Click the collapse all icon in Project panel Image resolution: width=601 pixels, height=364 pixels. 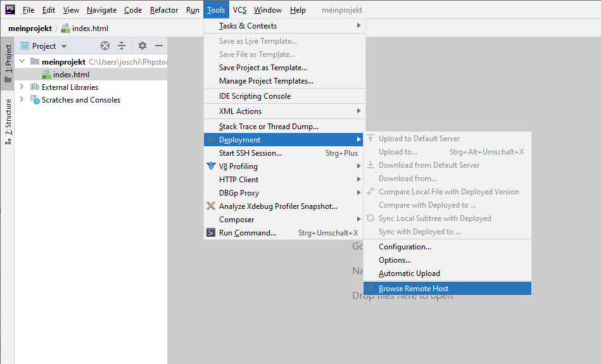click(122, 46)
